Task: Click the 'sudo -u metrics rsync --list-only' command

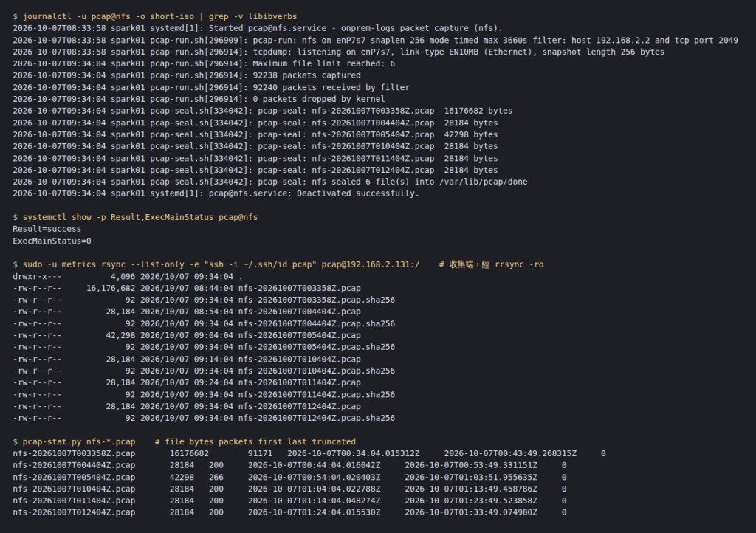Action: click(x=221, y=264)
